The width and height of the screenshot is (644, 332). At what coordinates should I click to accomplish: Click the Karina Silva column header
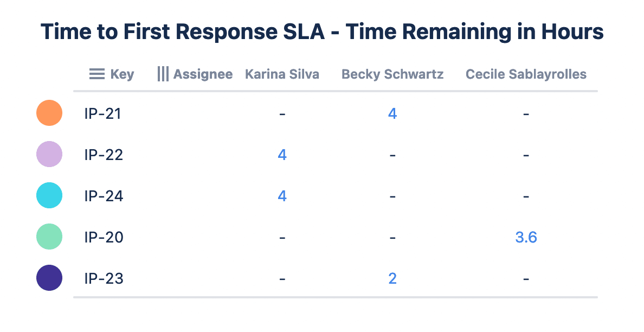282,74
